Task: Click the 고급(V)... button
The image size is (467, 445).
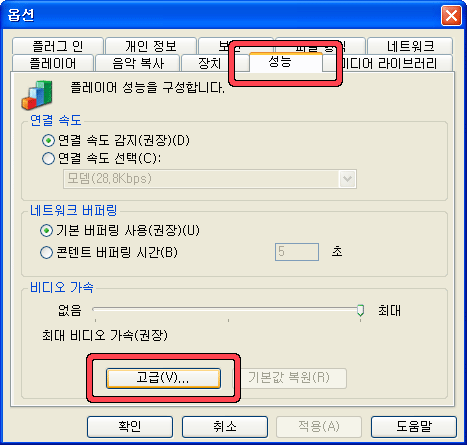Action: point(163,378)
